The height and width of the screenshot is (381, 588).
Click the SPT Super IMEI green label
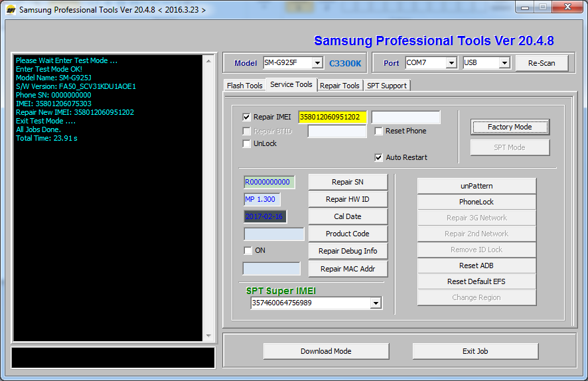tap(281, 291)
